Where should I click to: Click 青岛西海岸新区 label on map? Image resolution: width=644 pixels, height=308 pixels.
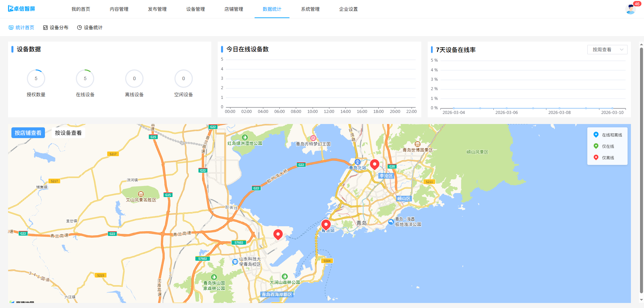point(277,294)
